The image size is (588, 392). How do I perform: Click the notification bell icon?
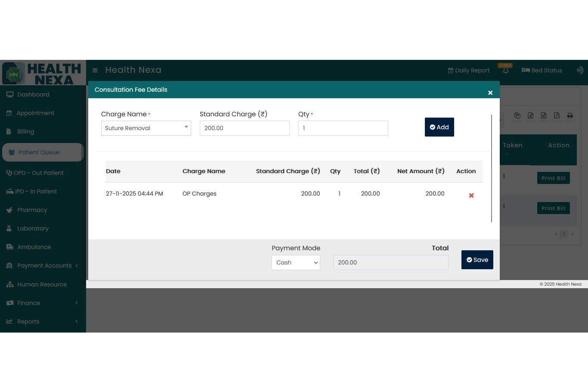point(506,71)
